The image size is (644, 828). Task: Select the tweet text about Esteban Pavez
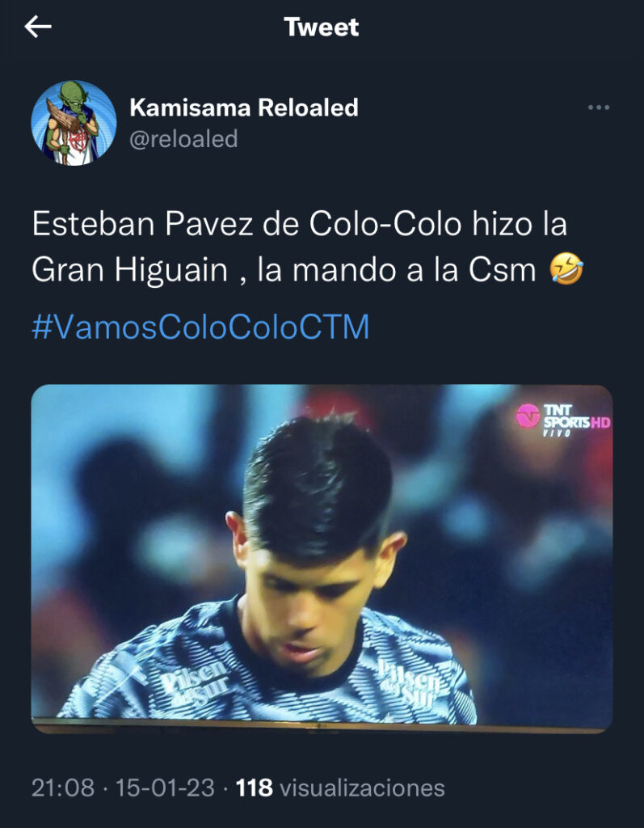click(308, 247)
